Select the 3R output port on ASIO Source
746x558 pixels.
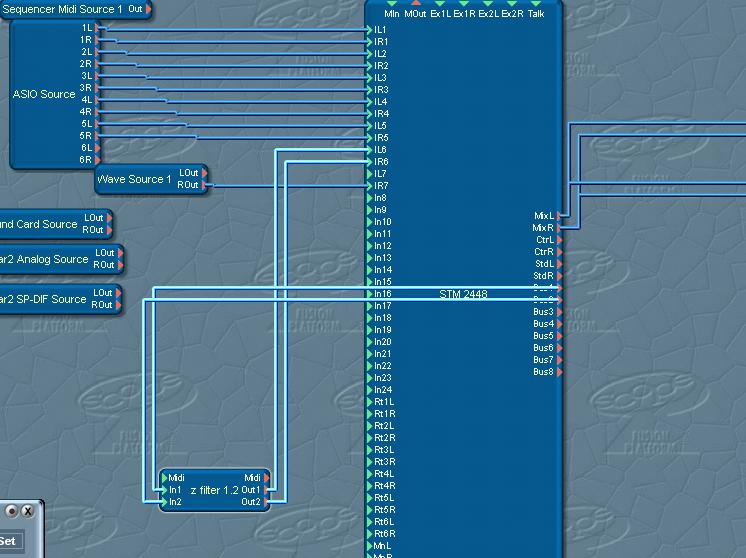tap(97, 88)
